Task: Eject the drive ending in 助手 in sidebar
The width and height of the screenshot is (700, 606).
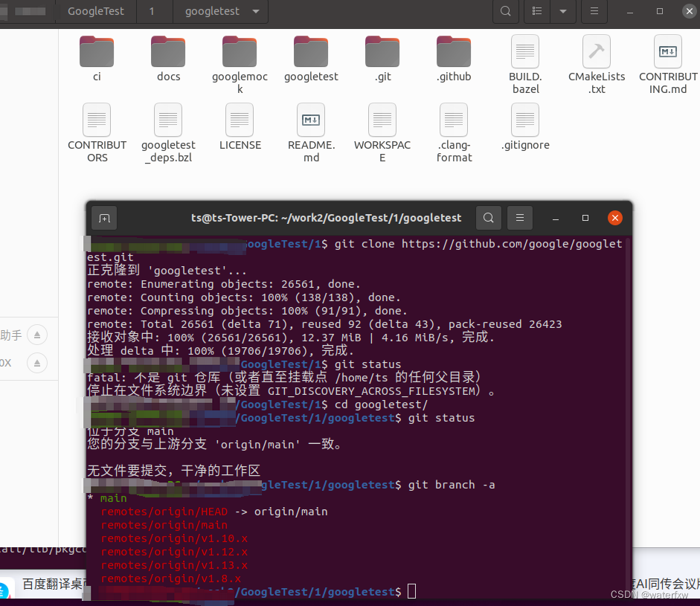Action: [37, 335]
